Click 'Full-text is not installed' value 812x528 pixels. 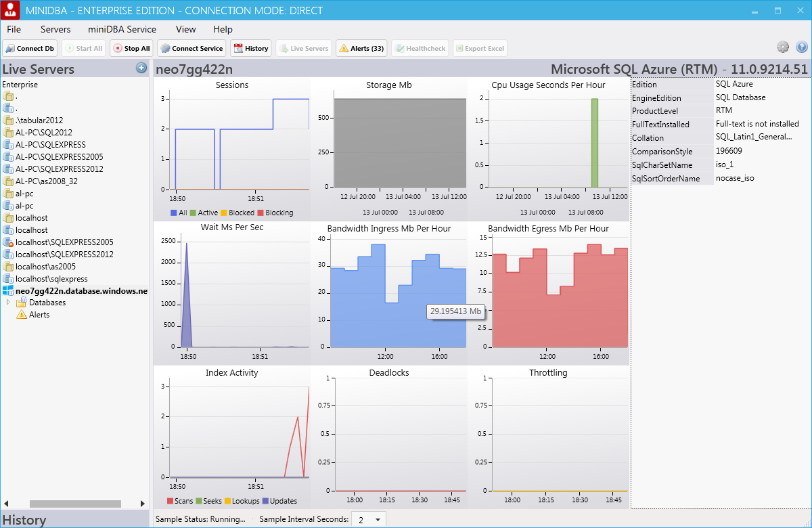(758, 125)
